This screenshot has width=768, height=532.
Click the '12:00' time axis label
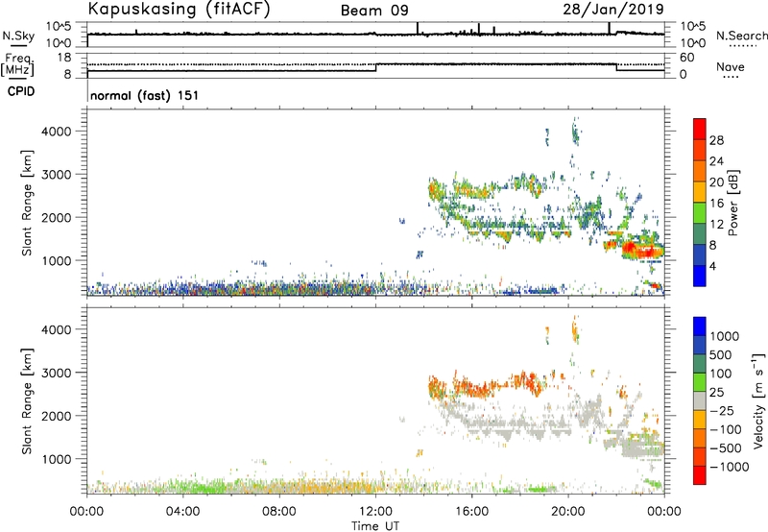(x=375, y=512)
